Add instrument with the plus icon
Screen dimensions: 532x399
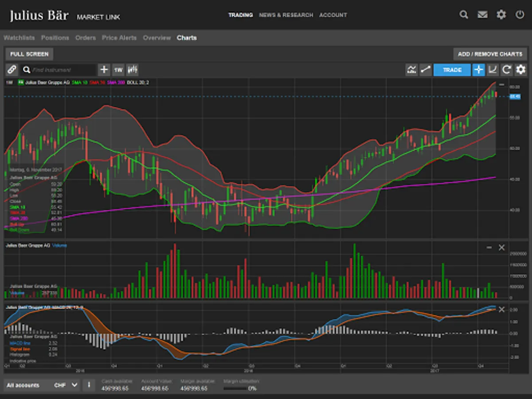[x=104, y=70]
